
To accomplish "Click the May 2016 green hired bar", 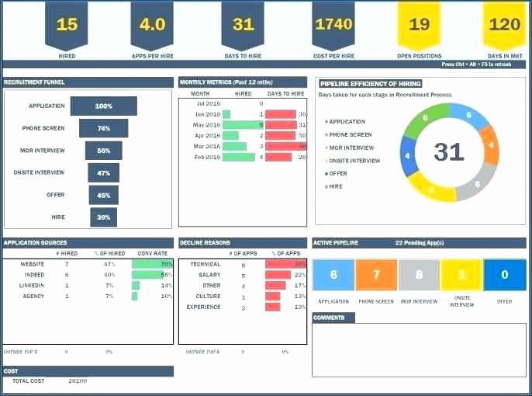I will 243,125.
